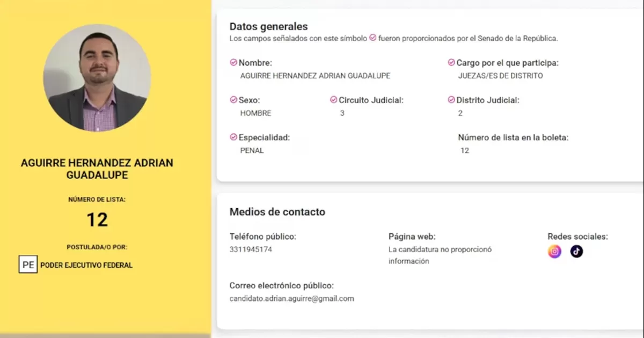This screenshot has height=338, width=644.
Task: Click the check icon beside Circuito Judicial
Action: click(333, 100)
